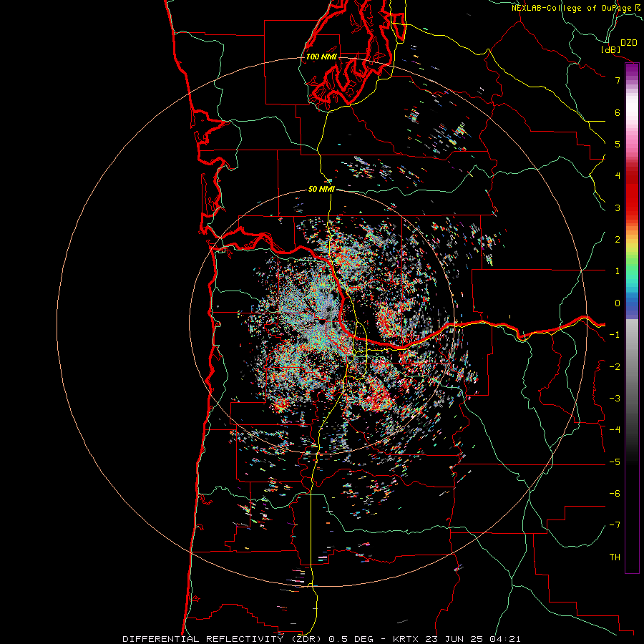This screenshot has height=644, width=644.
Task: Click the "TH" threshold label on the scale
Action: tap(615, 557)
